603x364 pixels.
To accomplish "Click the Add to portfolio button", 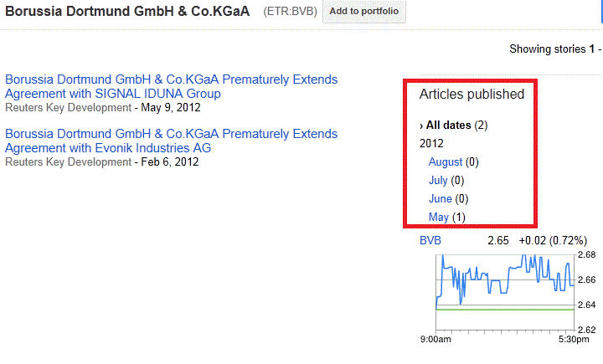I will coord(363,13).
